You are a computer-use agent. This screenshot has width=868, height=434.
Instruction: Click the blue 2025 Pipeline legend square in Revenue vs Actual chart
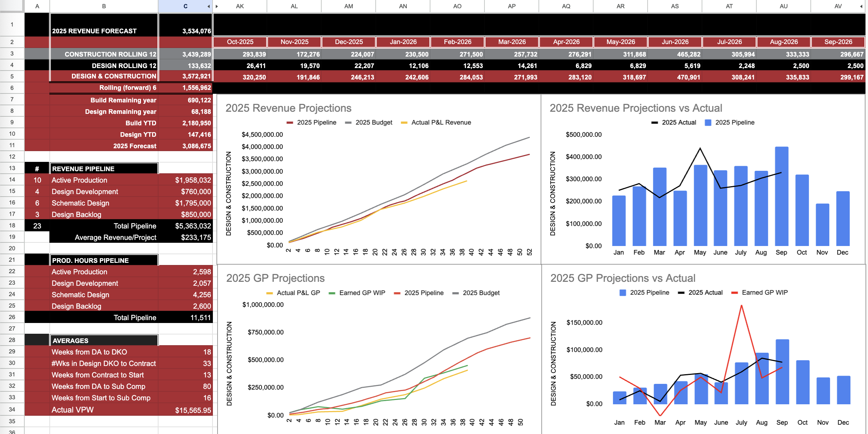(x=708, y=123)
